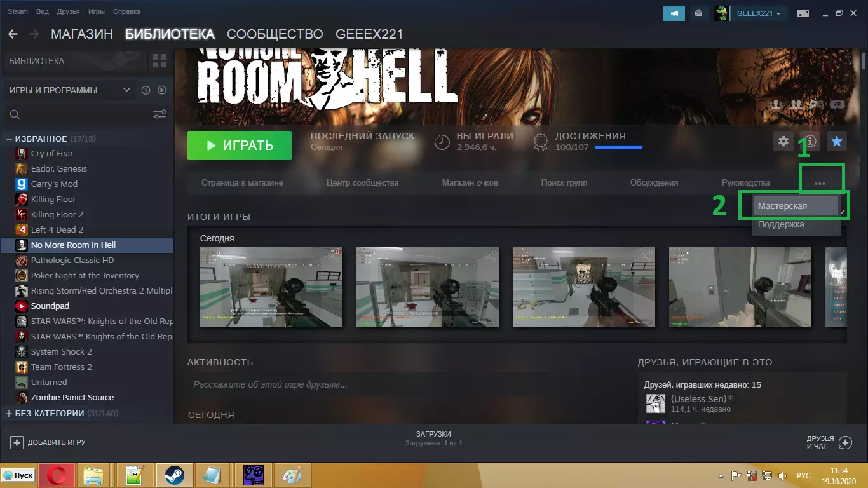Go back with the left arrow
868x488 pixels.
coord(13,34)
